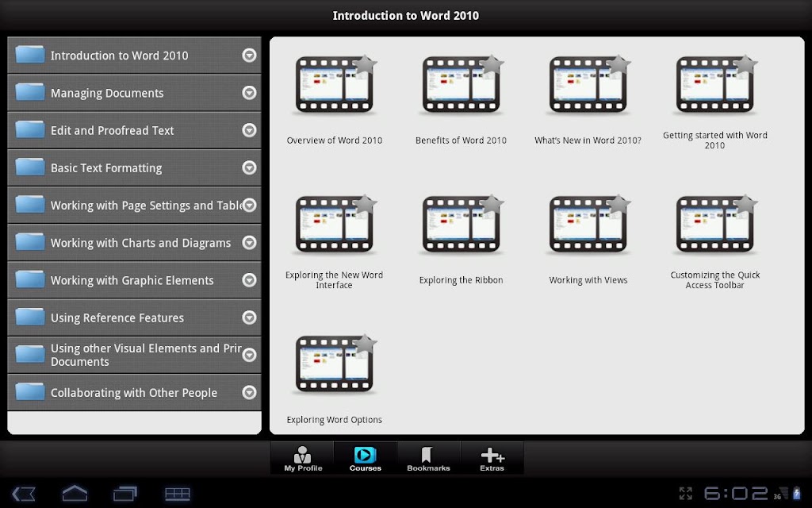
Task: Open Getting started with Word 2010 video
Action: tap(714, 86)
